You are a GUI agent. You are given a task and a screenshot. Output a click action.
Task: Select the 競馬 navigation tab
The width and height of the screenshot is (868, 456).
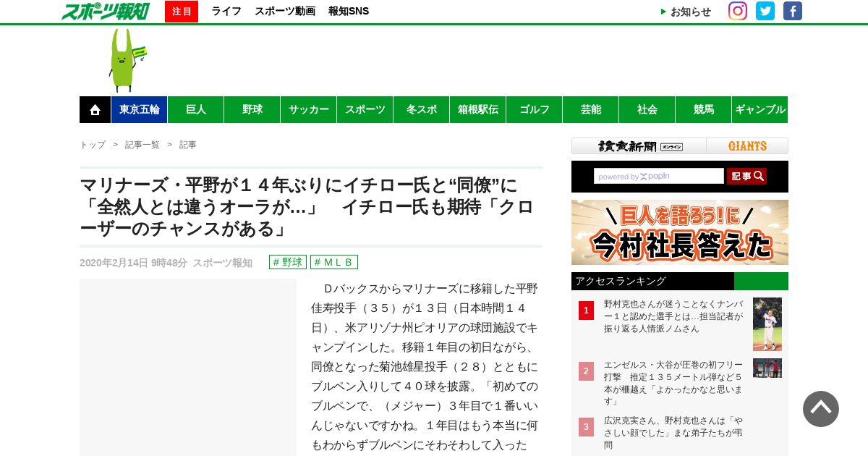704,110
